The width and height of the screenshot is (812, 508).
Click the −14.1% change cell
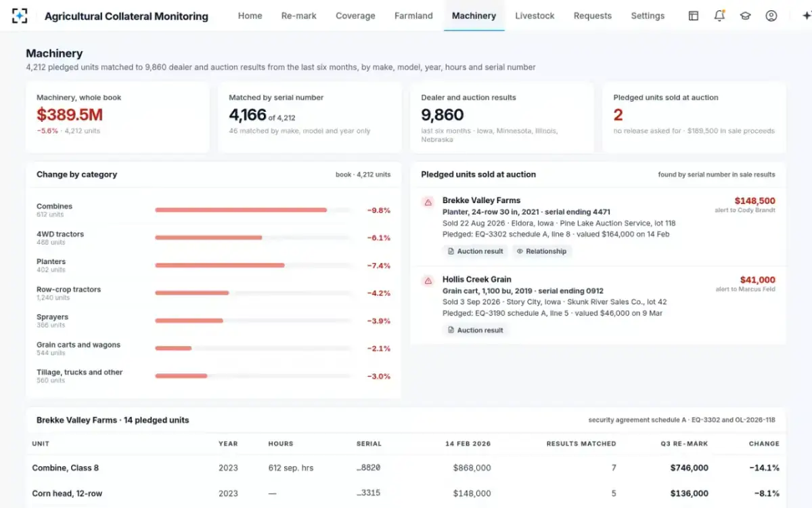pyautogui.click(x=765, y=467)
